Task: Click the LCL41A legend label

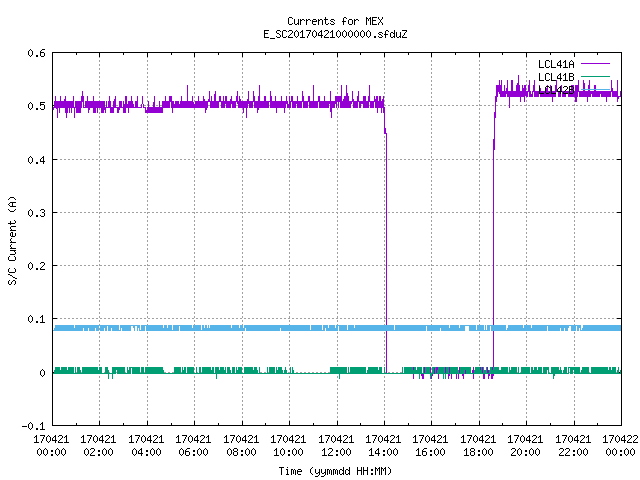Action: point(556,64)
